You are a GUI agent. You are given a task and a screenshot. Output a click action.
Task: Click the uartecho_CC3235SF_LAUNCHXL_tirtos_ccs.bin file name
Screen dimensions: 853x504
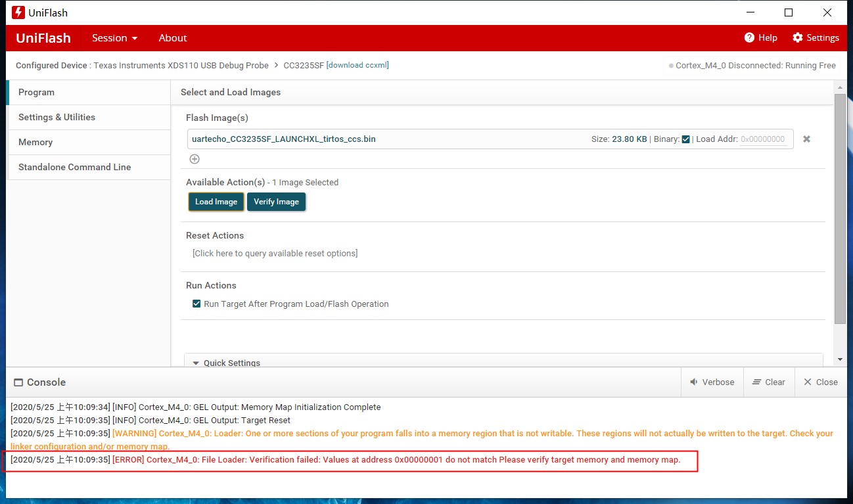(x=284, y=139)
